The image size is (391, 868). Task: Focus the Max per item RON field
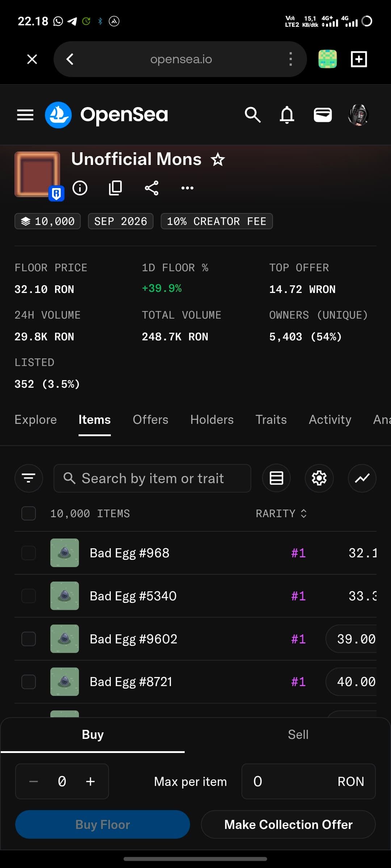pyautogui.click(x=308, y=781)
